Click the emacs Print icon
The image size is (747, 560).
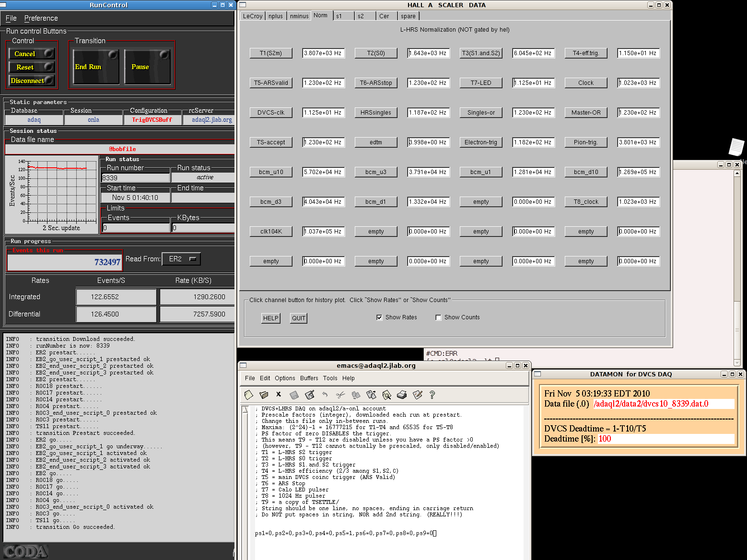[402, 395]
